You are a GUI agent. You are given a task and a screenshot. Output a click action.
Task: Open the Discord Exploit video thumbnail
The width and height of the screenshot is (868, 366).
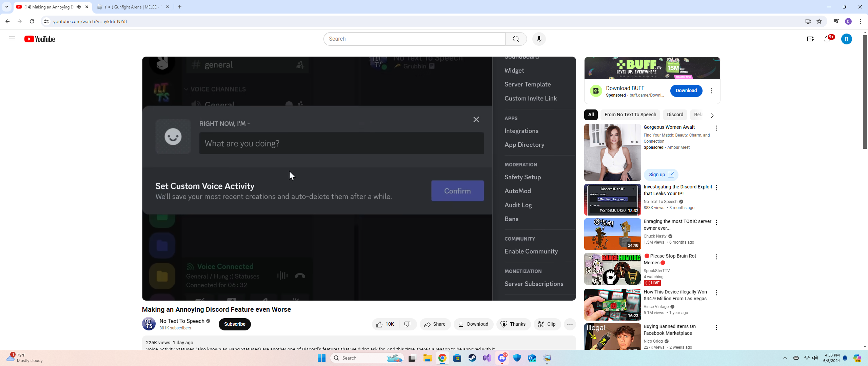(612, 200)
